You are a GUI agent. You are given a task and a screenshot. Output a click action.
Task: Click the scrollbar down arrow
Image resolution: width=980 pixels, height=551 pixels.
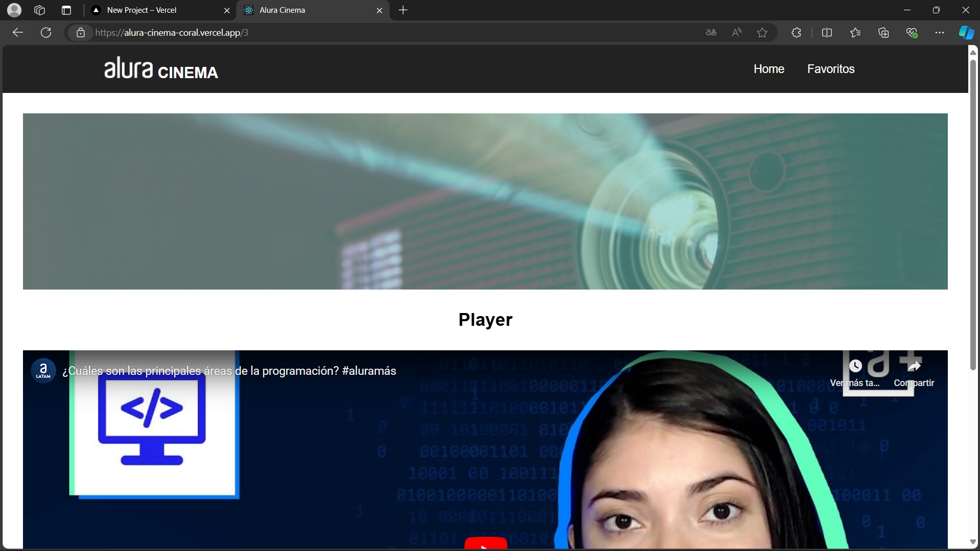973,542
